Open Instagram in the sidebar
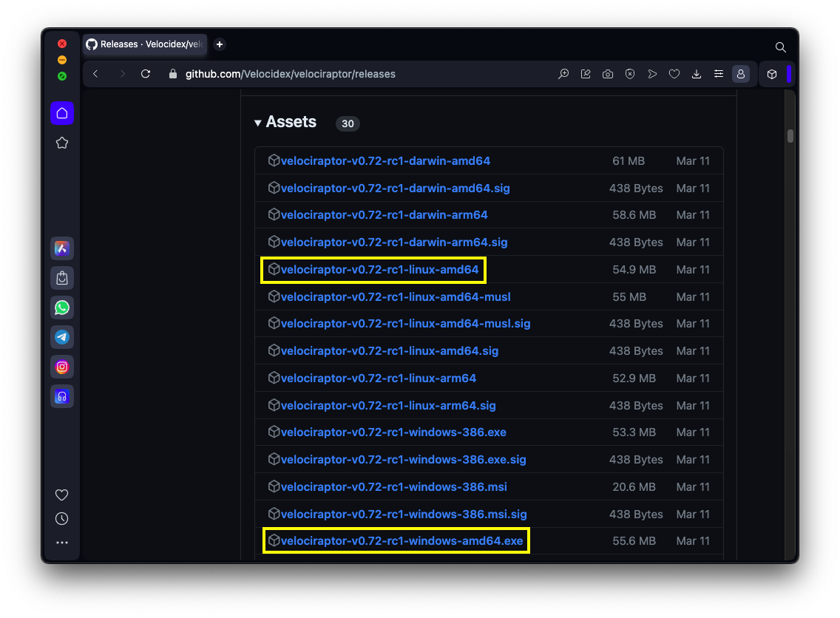 tap(62, 367)
